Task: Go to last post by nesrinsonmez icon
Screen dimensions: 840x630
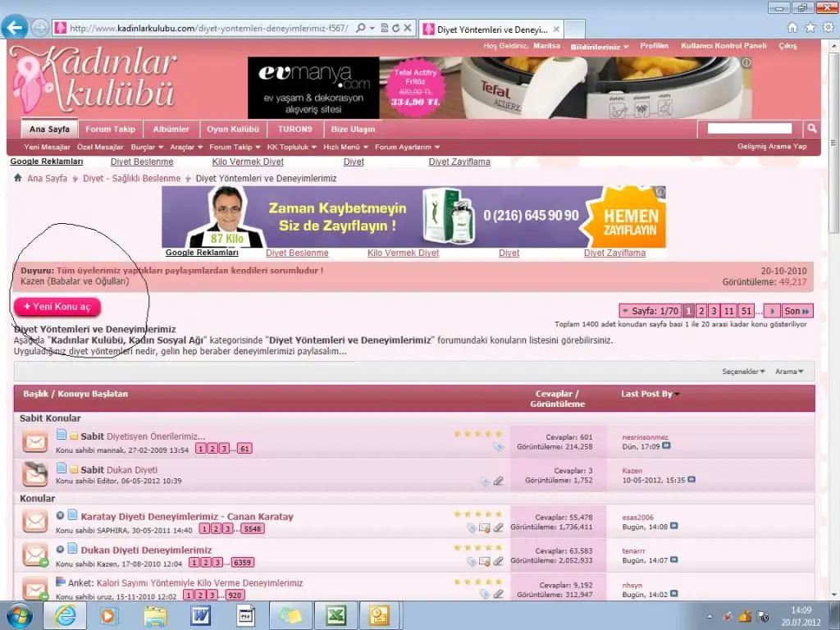Action: click(x=666, y=445)
